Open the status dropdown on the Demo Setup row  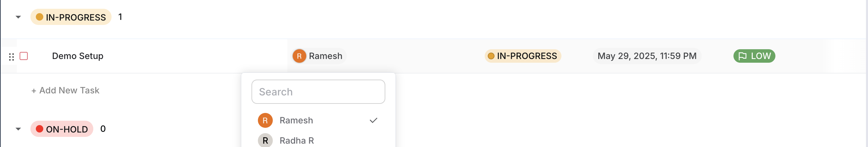[x=523, y=56]
